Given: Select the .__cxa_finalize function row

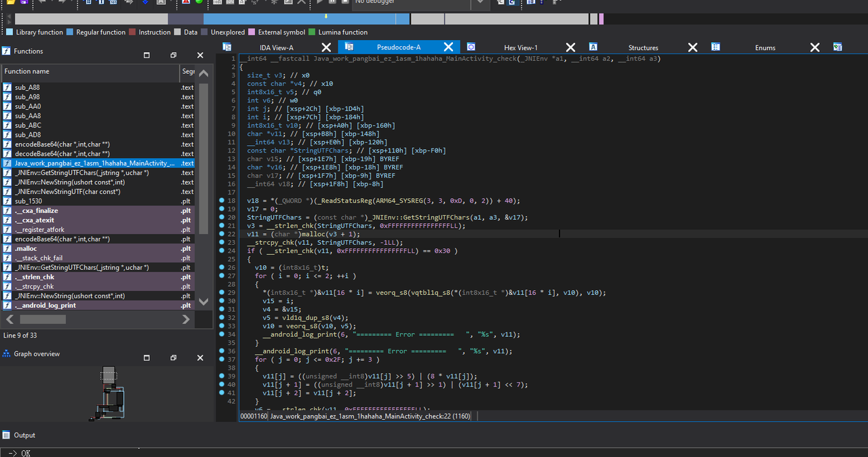Looking at the screenshot, I should pyautogui.click(x=98, y=211).
